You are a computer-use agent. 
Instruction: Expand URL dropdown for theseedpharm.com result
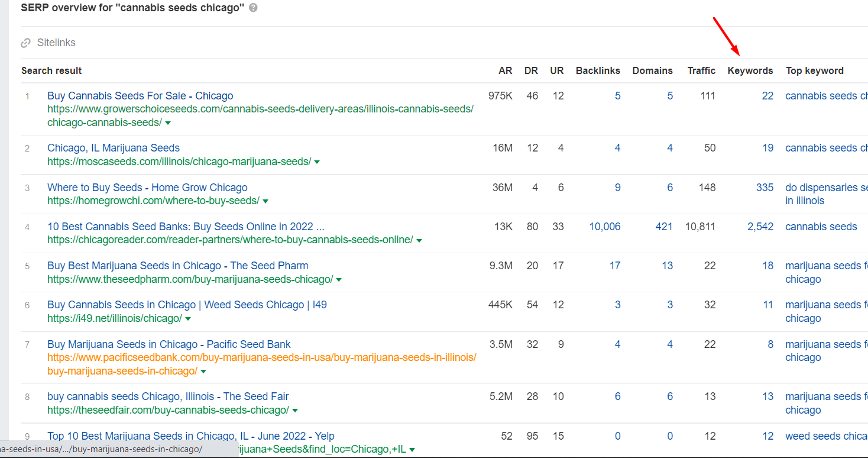tap(339, 280)
